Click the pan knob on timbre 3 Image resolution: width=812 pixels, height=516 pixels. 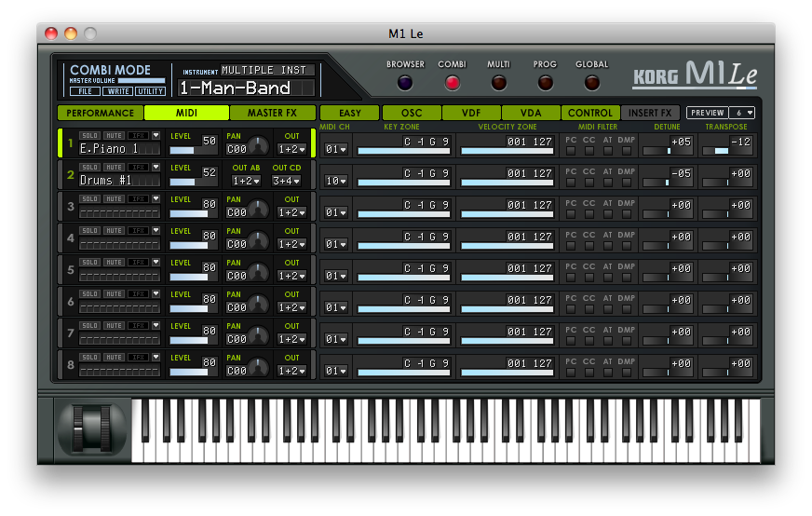259,210
